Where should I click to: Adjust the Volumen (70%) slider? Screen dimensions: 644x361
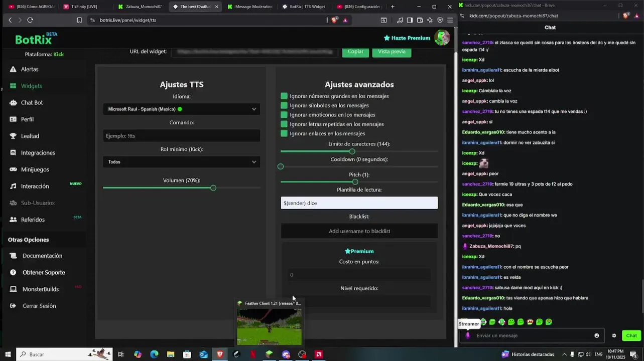coord(213,188)
